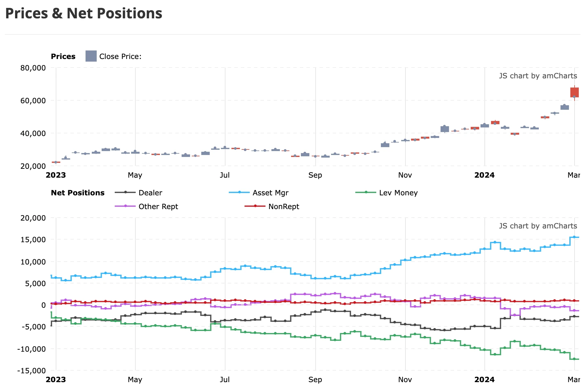Viewport: 588px width, 390px height.
Task: Click the Close Price legend color swatch
Action: pos(91,56)
